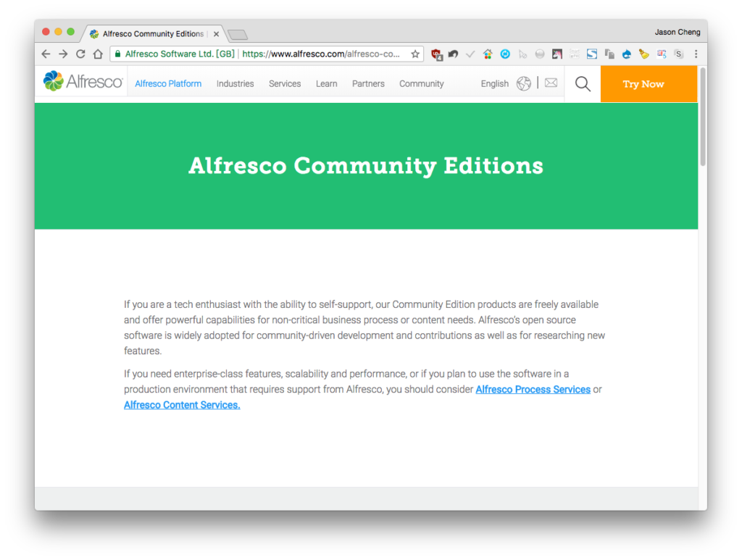Screen dimensions: 742x560
Task: Go back with the browser back arrow
Action: click(x=46, y=54)
